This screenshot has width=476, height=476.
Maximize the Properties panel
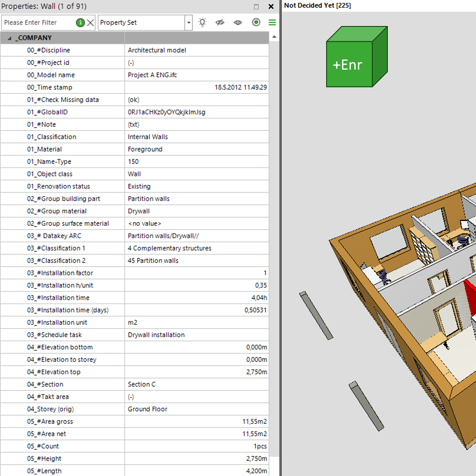tap(257, 7)
